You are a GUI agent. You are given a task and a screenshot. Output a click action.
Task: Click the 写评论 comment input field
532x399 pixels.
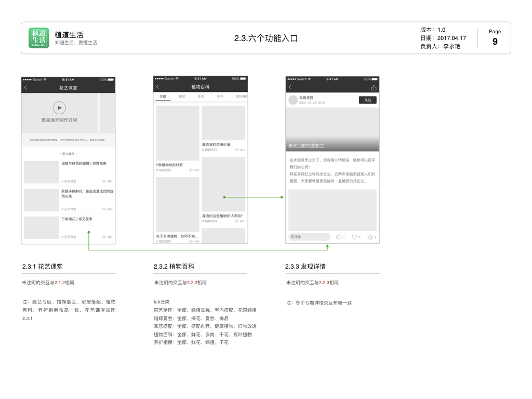[x=310, y=237]
